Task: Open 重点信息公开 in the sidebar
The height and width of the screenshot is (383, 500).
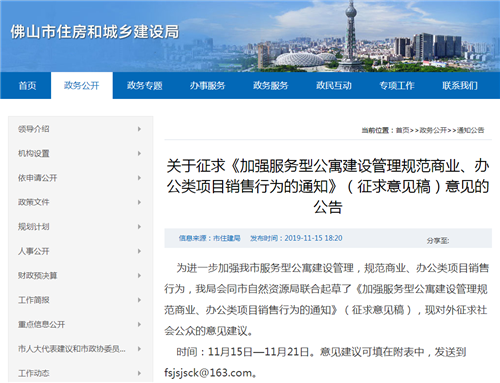Action: point(42,324)
